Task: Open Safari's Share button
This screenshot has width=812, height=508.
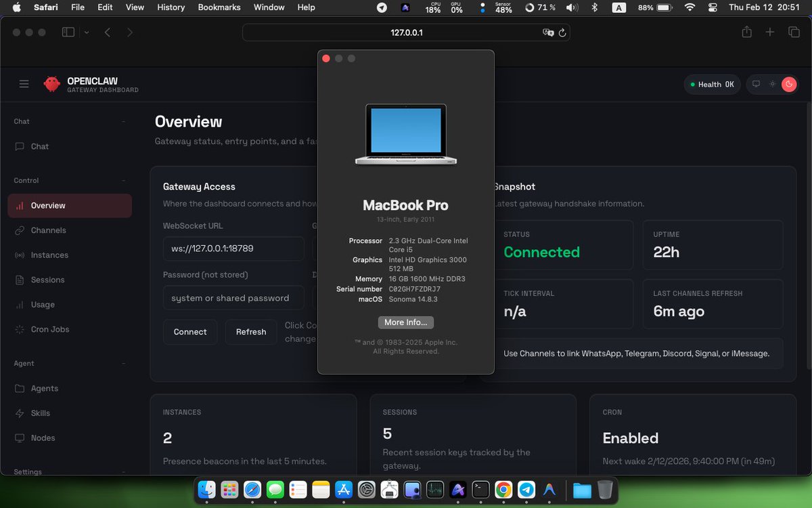Action: [x=746, y=32]
